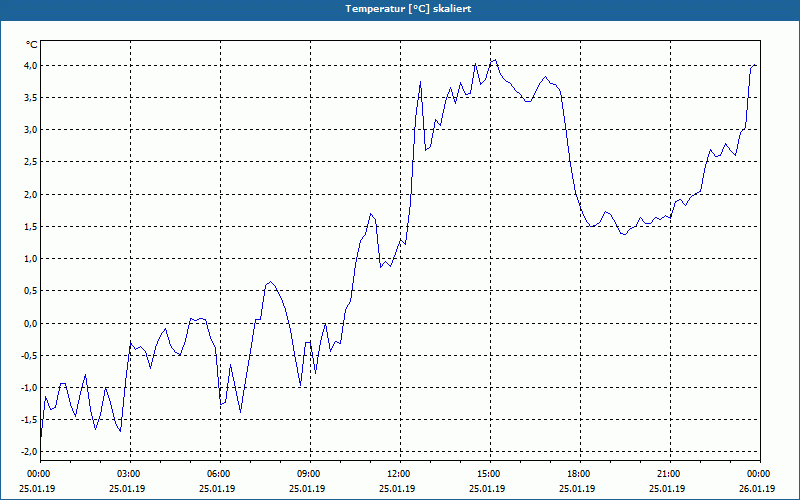Click the 06:00 time axis label
Image resolution: width=800 pixels, height=500 pixels.
click(x=220, y=474)
